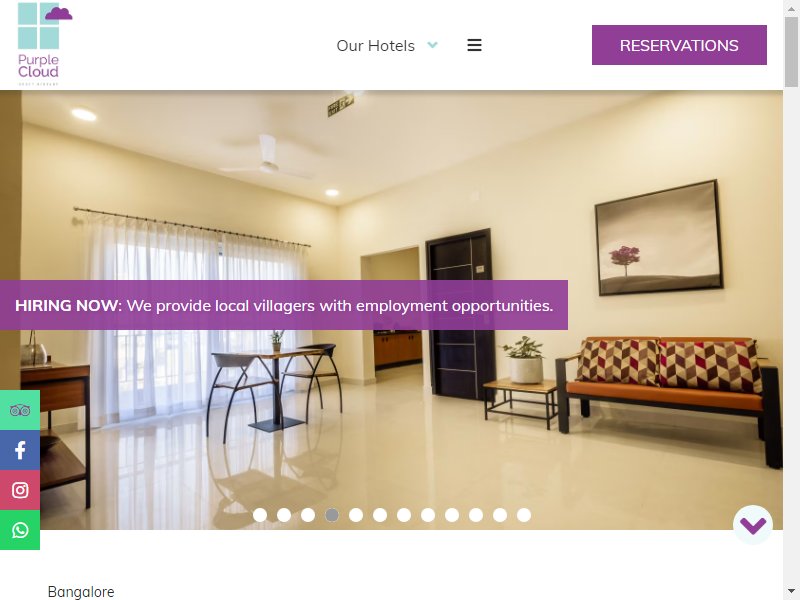
Task: Open the Instagram sidebar icon
Action: tap(20, 490)
